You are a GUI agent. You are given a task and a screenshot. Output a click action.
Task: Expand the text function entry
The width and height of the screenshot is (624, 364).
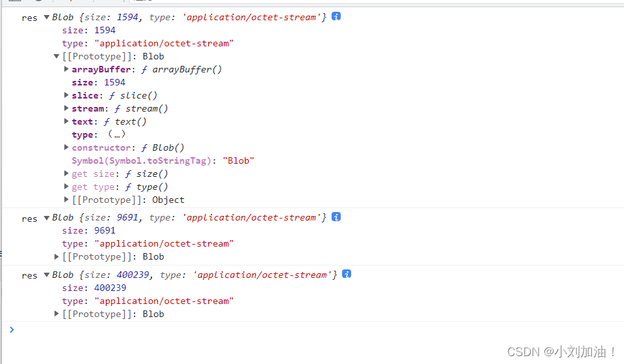coord(67,121)
